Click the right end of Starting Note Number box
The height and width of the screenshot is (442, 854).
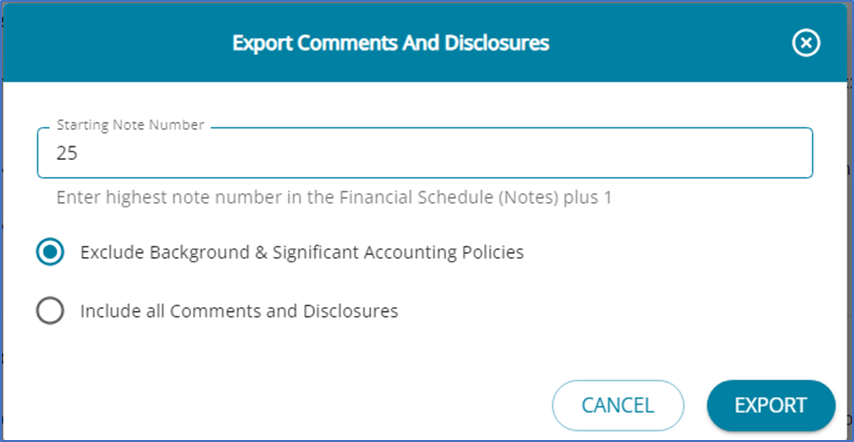[790, 154]
